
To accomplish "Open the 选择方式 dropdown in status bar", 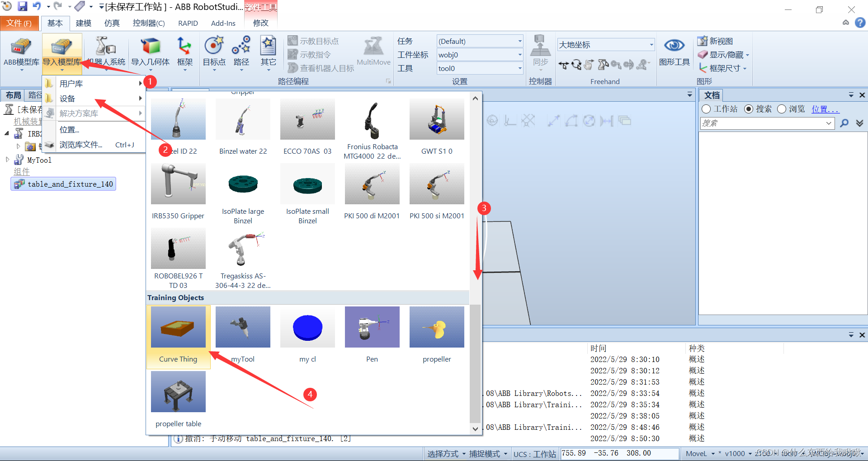I will click(x=446, y=454).
